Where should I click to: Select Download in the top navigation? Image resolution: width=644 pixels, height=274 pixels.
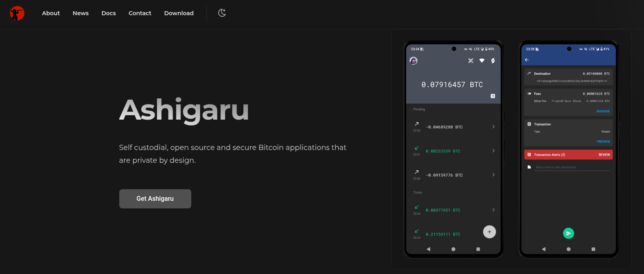point(179,13)
